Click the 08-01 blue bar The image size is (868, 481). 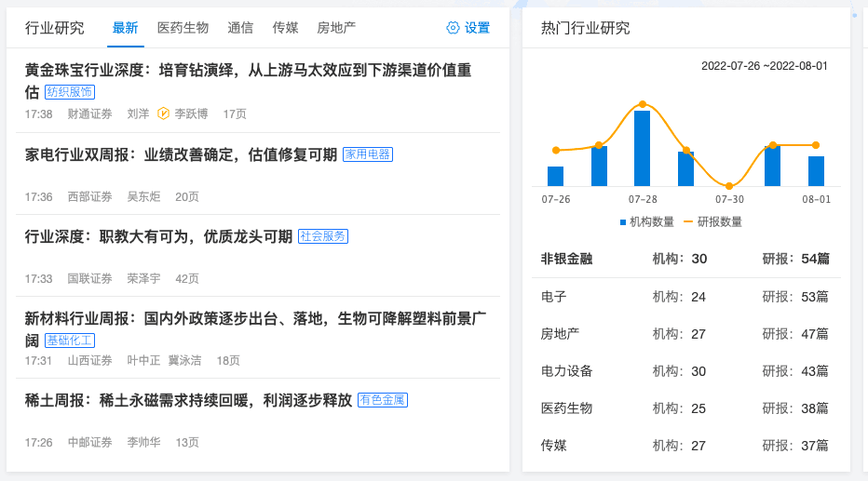coord(816,171)
